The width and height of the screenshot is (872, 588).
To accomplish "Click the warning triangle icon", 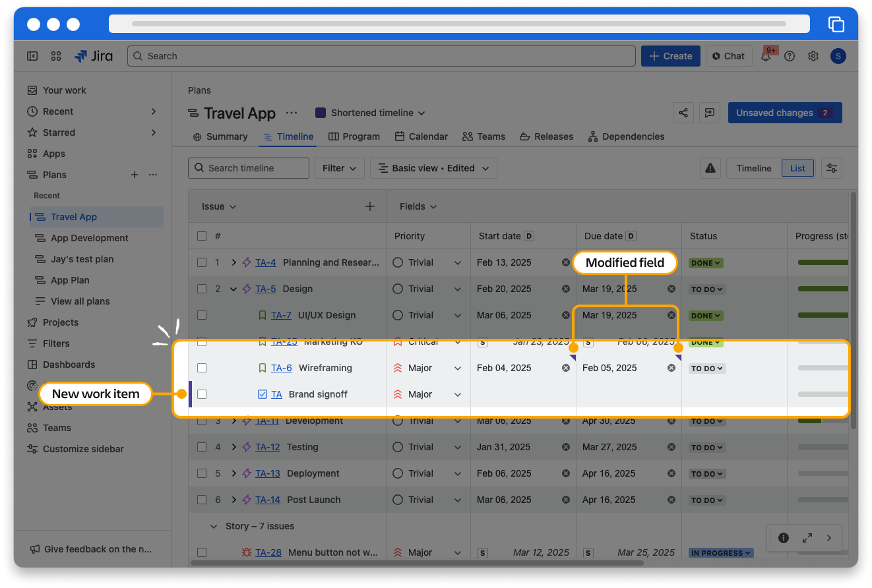I will click(710, 168).
